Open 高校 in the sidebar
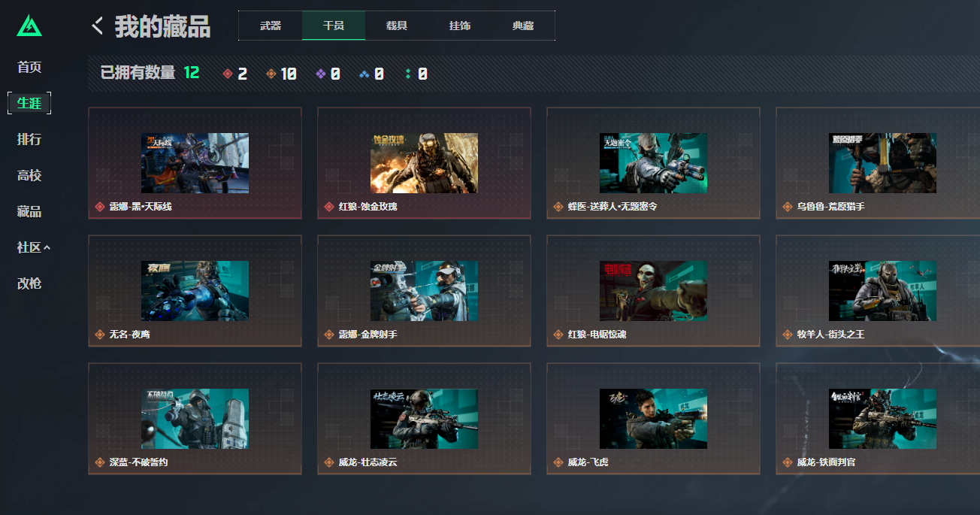The image size is (980, 515). [x=29, y=175]
